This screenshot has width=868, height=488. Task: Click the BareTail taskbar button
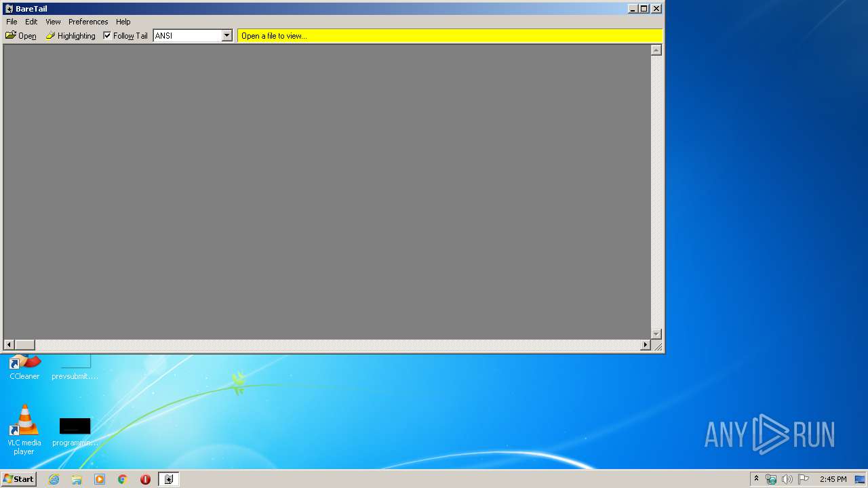click(169, 479)
